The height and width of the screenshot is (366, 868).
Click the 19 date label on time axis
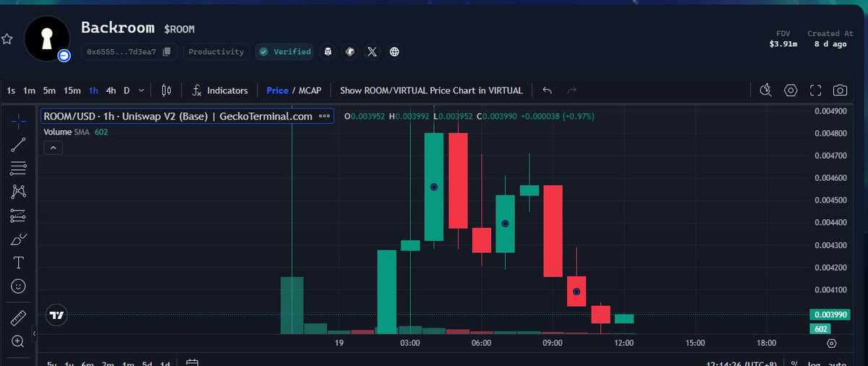[x=339, y=343]
